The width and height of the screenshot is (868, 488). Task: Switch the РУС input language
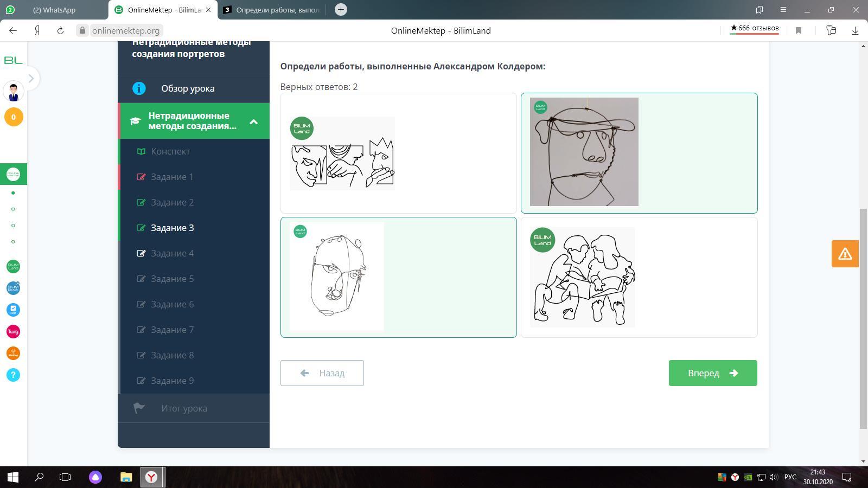click(x=790, y=477)
